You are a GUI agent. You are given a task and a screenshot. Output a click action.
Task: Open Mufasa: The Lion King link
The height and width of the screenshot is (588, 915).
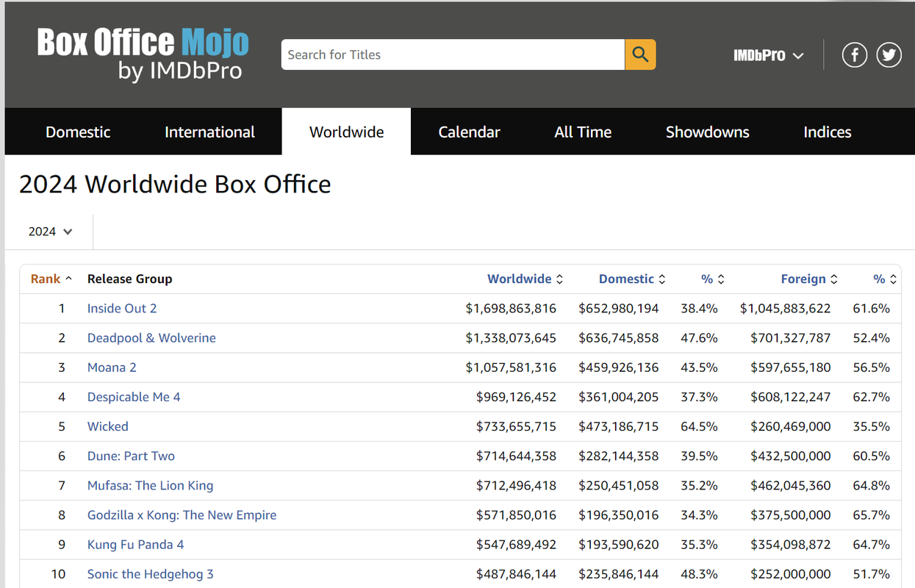150,485
